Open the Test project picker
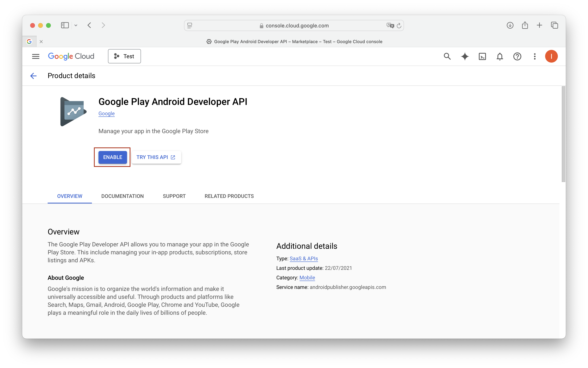 (x=124, y=56)
